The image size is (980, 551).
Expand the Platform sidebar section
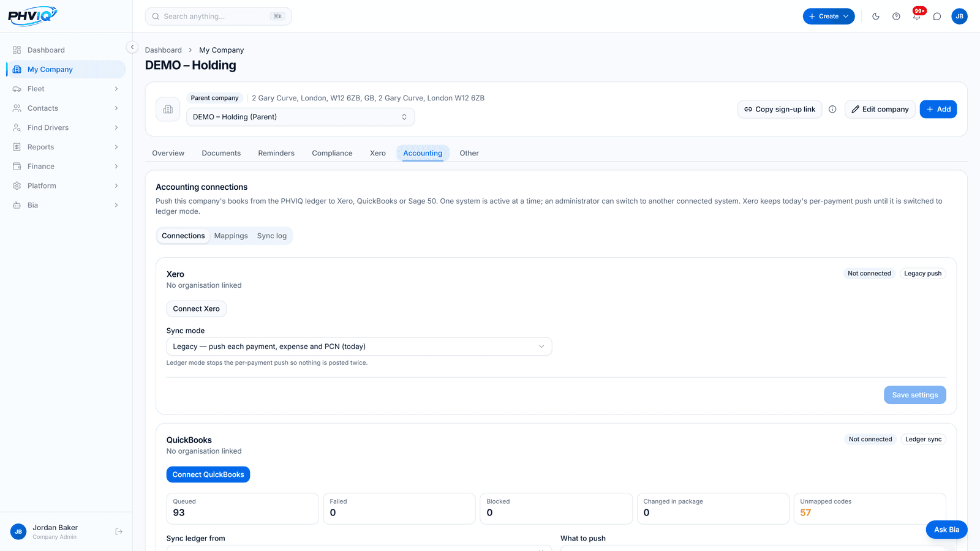66,186
